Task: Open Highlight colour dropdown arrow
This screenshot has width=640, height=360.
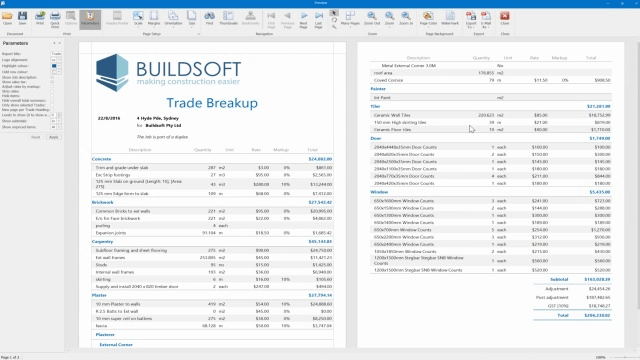Action: coord(59,66)
